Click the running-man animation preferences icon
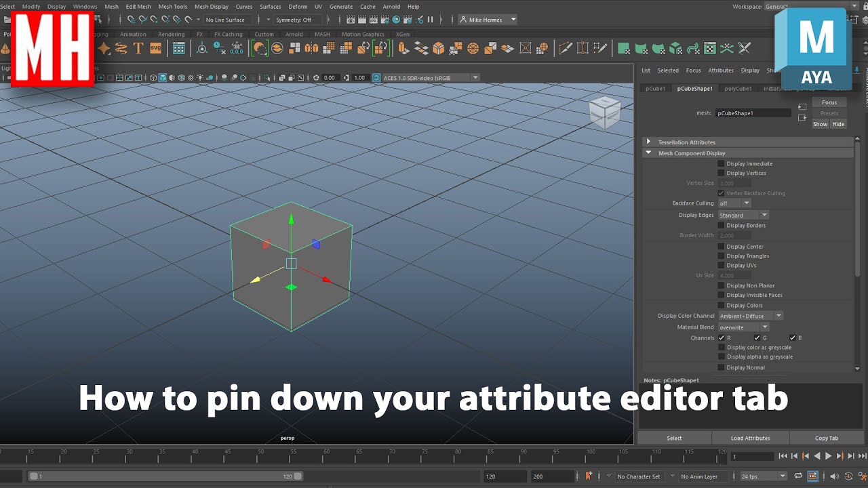 [862, 476]
